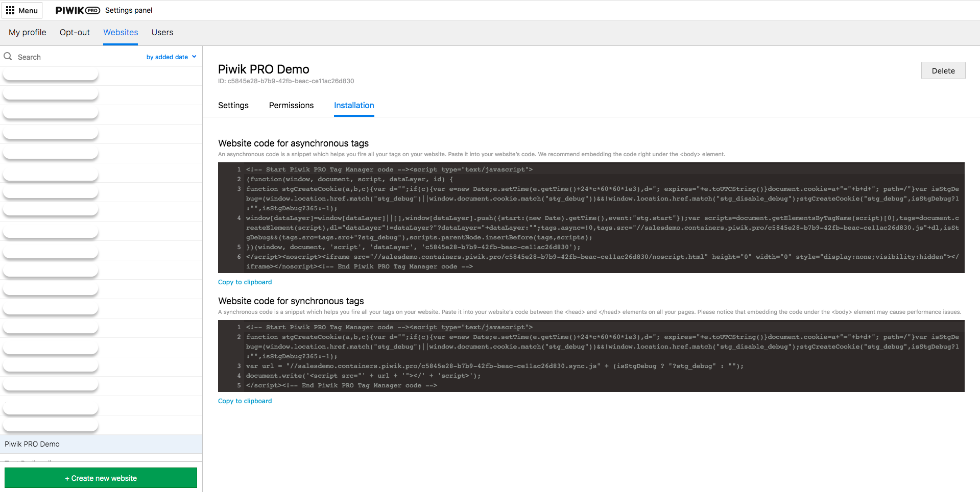This screenshot has height=492, width=980.
Task: Copy asynchronous code to clipboard
Action: (245, 282)
